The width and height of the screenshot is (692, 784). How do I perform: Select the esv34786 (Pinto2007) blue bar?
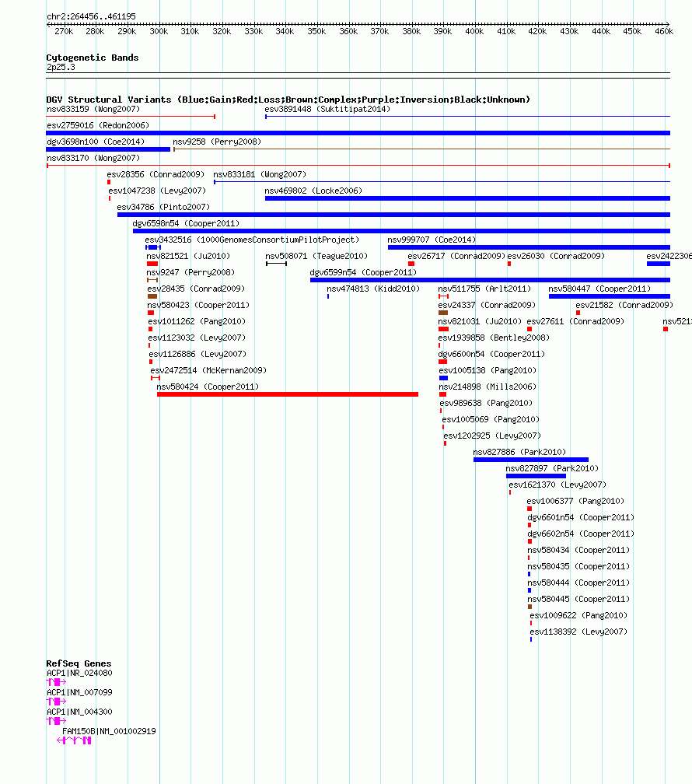[x=393, y=215]
